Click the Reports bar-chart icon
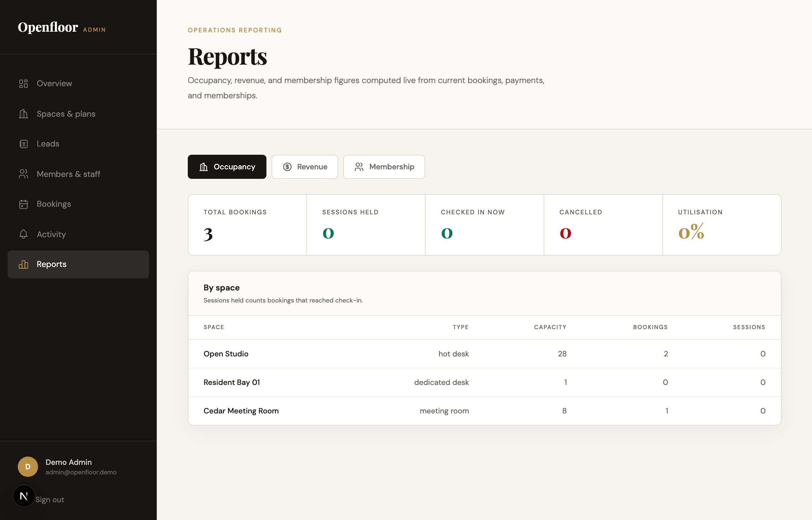The width and height of the screenshot is (812, 520). [x=23, y=264]
